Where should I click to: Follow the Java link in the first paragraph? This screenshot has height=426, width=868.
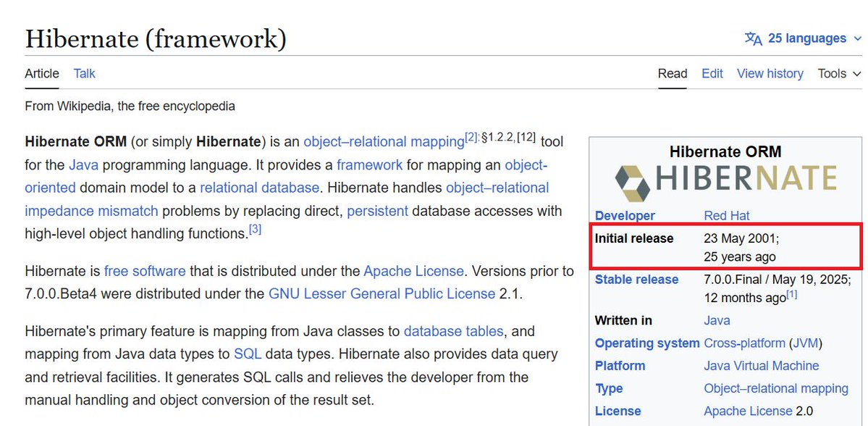coord(83,165)
